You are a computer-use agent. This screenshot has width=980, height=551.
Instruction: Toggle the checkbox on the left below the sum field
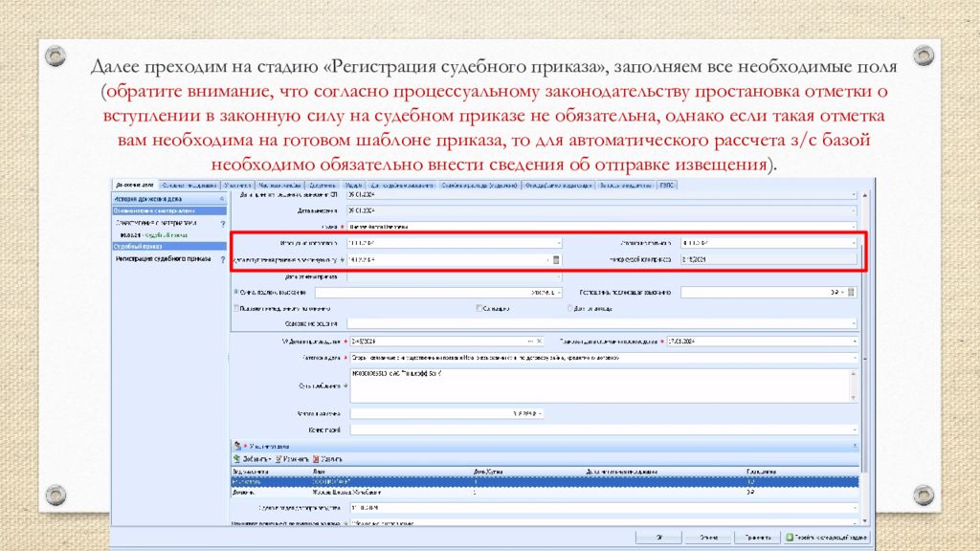(236, 308)
